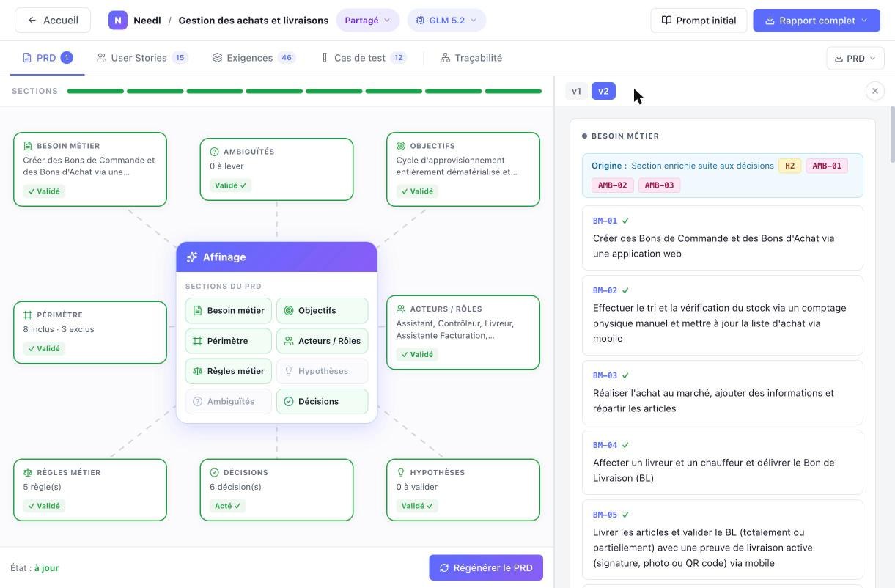Open the Partagé sharing dropdown
The width and height of the screenshot is (895, 588).
pyautogui.click(x=367, y=21)
